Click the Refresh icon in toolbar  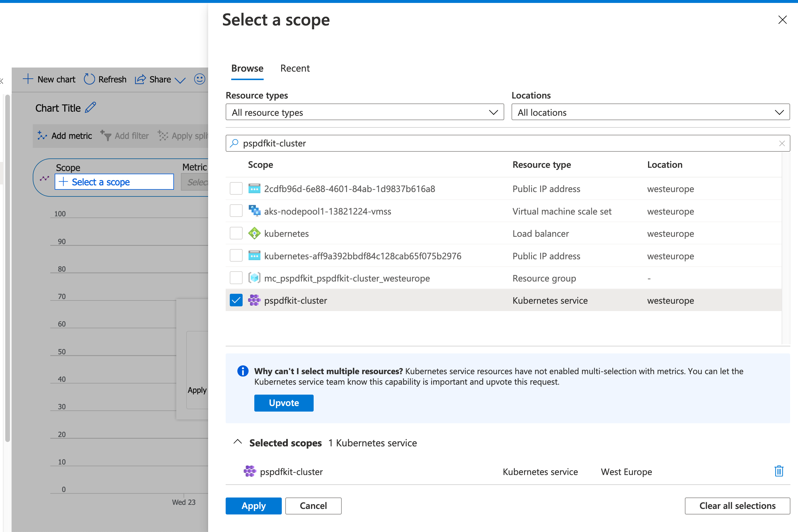click(x=89, y=79)
